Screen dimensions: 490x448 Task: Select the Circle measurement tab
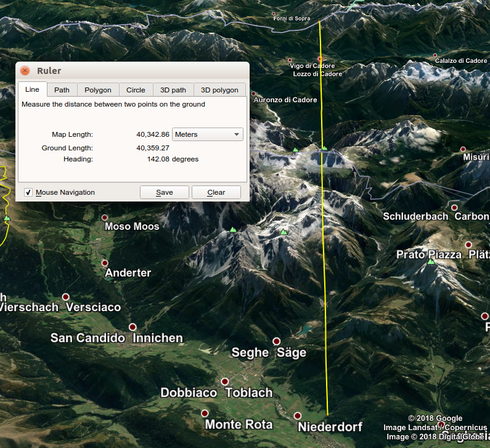pos(136,90)
